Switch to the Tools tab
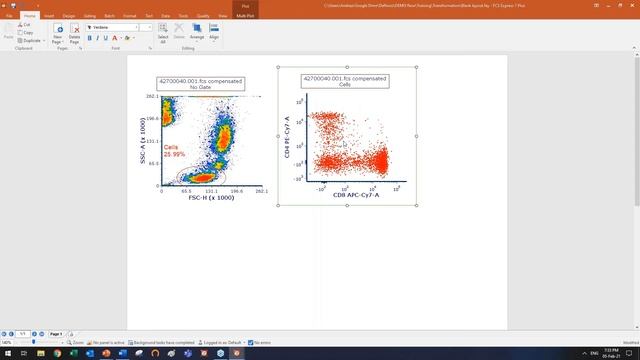640x360 pixels. (x=183, y=16)
